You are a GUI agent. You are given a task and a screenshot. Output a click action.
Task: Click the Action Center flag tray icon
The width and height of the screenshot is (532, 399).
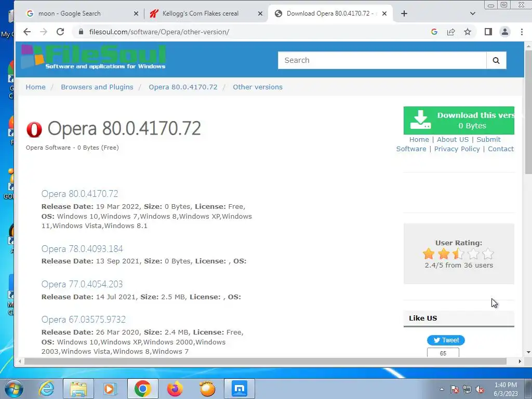(455, 389)
